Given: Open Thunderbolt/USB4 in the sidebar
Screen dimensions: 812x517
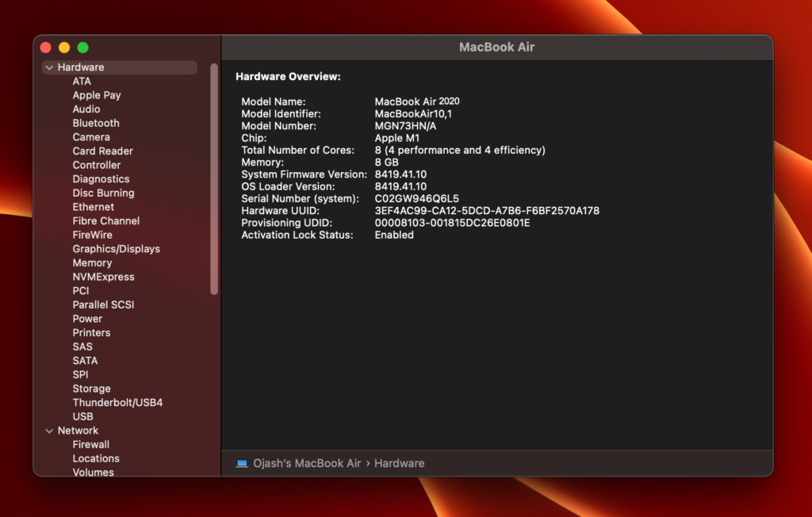Looking at the screenshot, I should click(117, 403).
